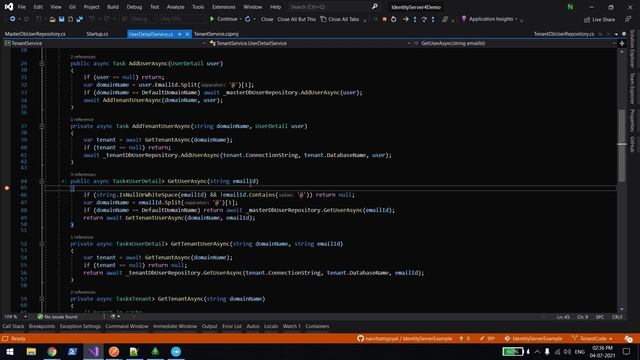Click the Live Share button
The image size is (640, 360).
coord(600,20)
